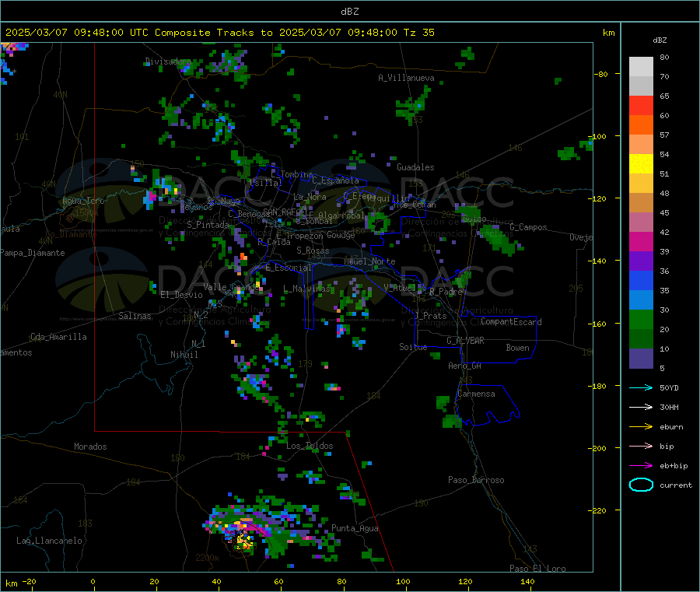Click the 'Tz 35' threshold text
This screenshot has width=700, height=592.
tap(419, 33)
